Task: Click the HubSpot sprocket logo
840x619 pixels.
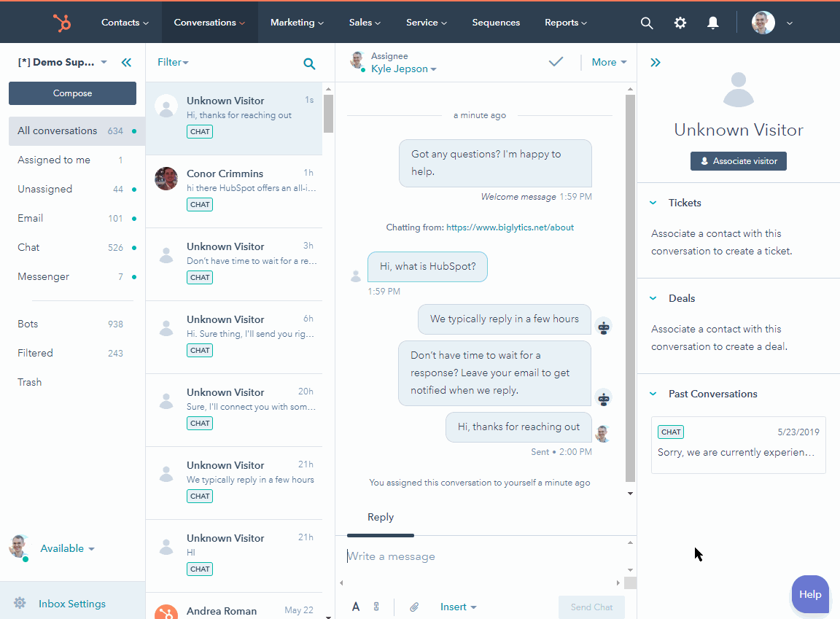Action: tap(62, 23)
